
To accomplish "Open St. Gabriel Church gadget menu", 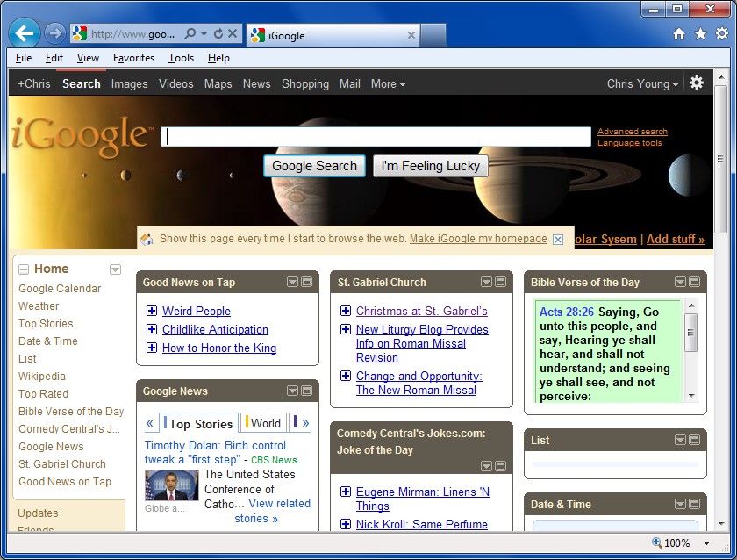I will click(x=486, y=282).
